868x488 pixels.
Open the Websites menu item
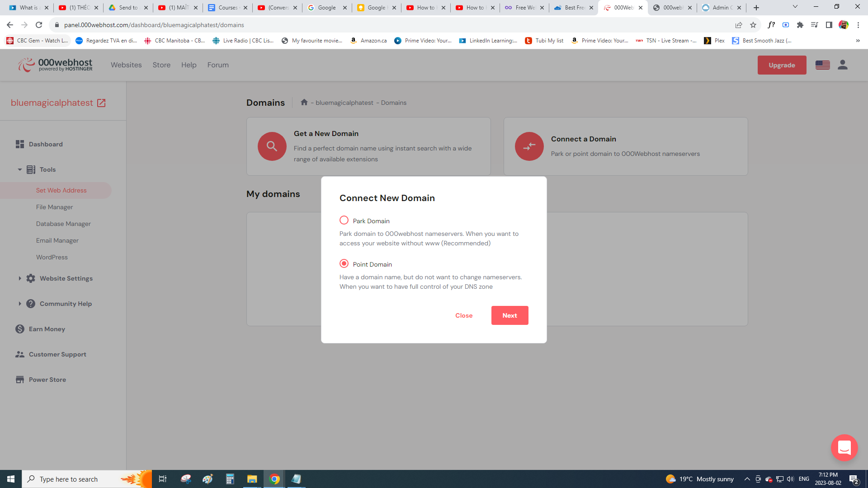point(126,65)
